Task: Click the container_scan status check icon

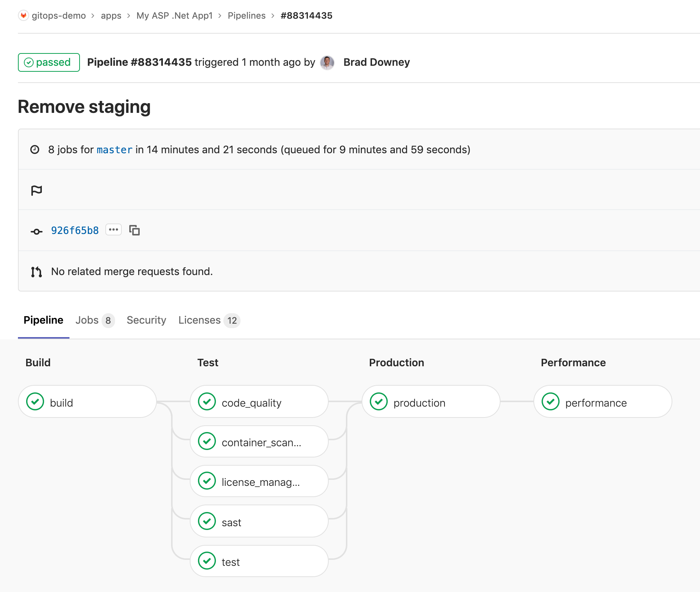Action: tap(207, 441)
